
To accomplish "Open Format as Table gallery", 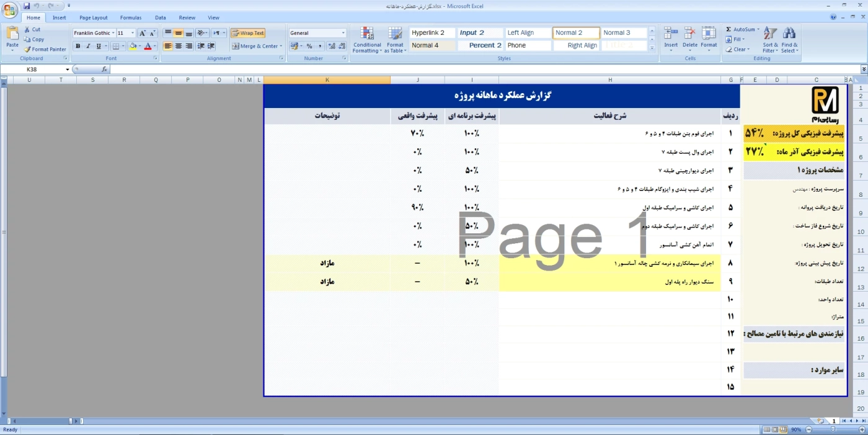I will [x=395, y=40].
